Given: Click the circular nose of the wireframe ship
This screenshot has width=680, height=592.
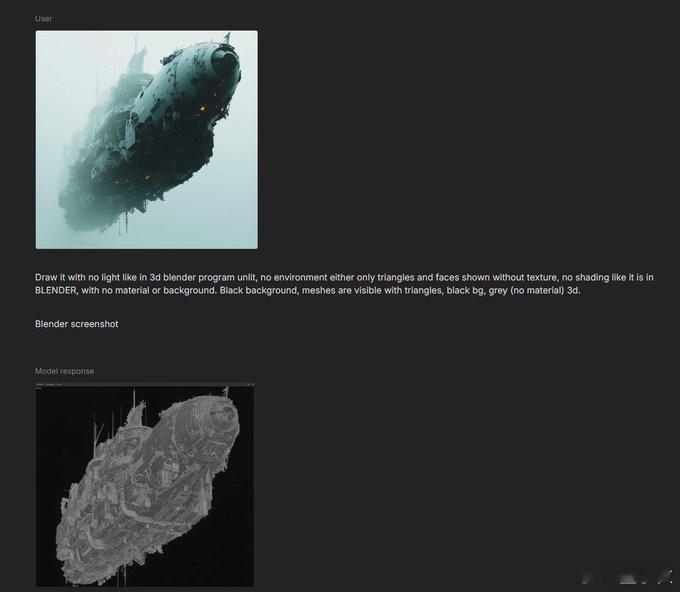Looking at the screenshot, I should [x=222, y=416].
